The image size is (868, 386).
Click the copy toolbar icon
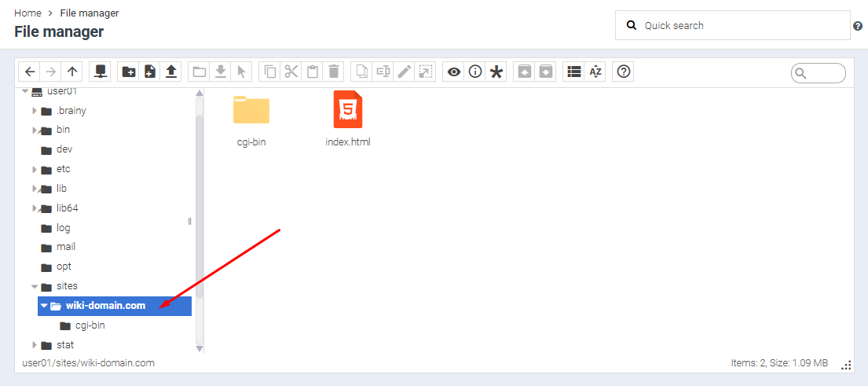point(270,72)
